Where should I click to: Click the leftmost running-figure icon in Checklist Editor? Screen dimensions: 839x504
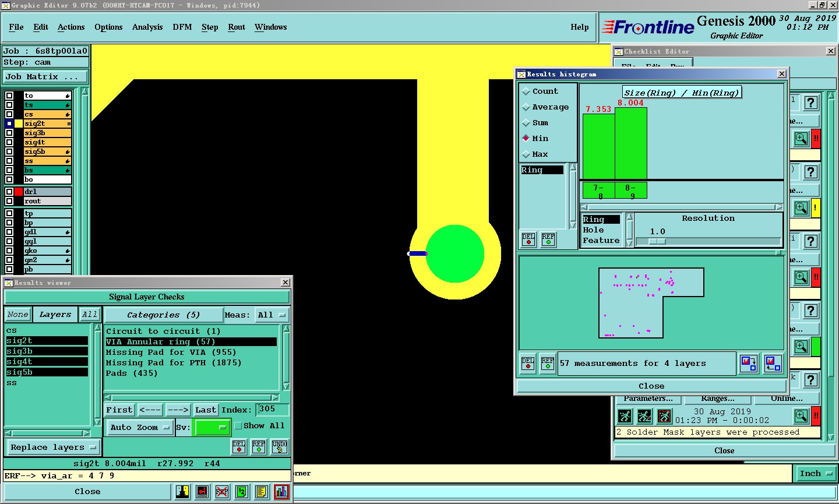point(625,416)
